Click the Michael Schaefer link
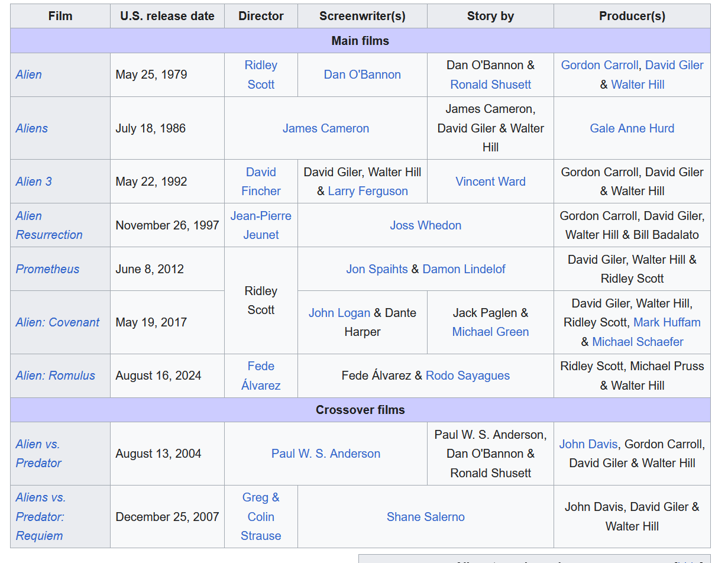The image size is (728, 563). click(638, 342)
